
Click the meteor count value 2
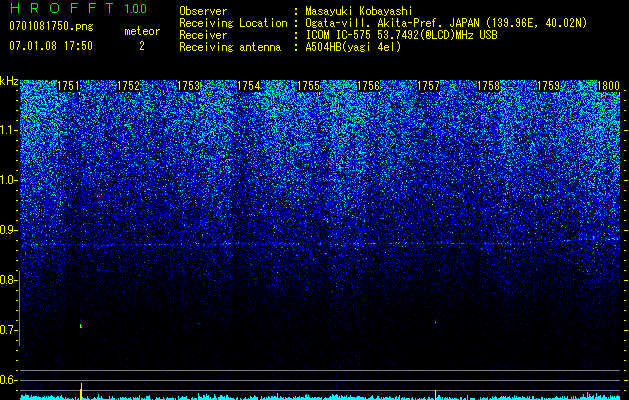tap(142, 46)
